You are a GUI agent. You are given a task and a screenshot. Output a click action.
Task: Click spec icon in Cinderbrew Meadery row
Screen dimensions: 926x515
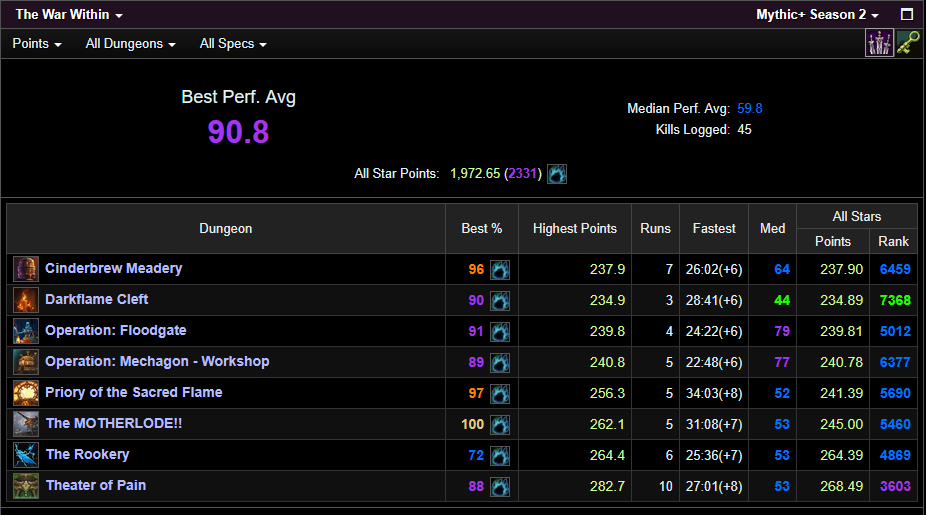(500, 270)
